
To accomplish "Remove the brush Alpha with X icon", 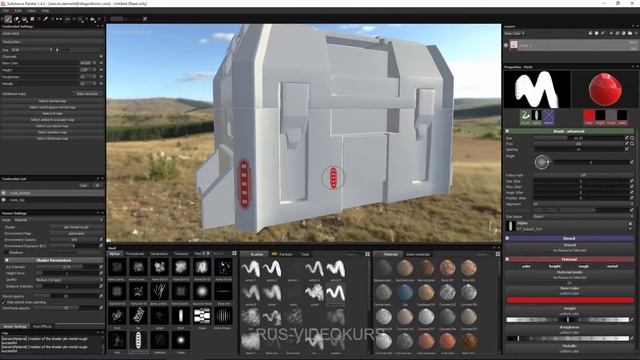I will tap(630, 224).
